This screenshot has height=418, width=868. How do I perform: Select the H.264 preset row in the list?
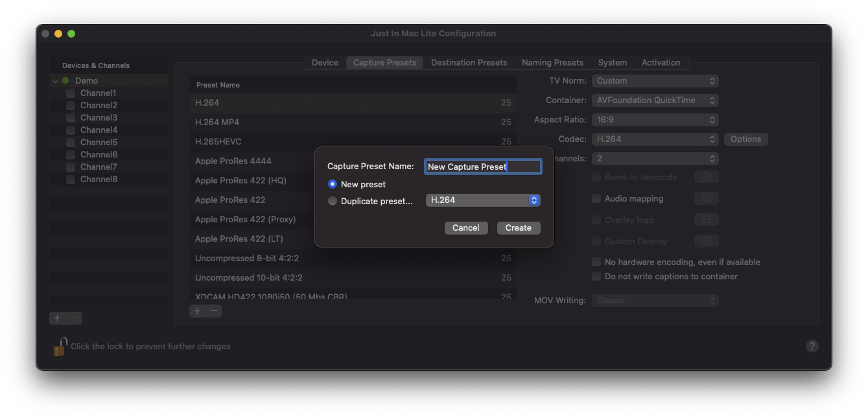pyautogui.click(x=353, y=102)
